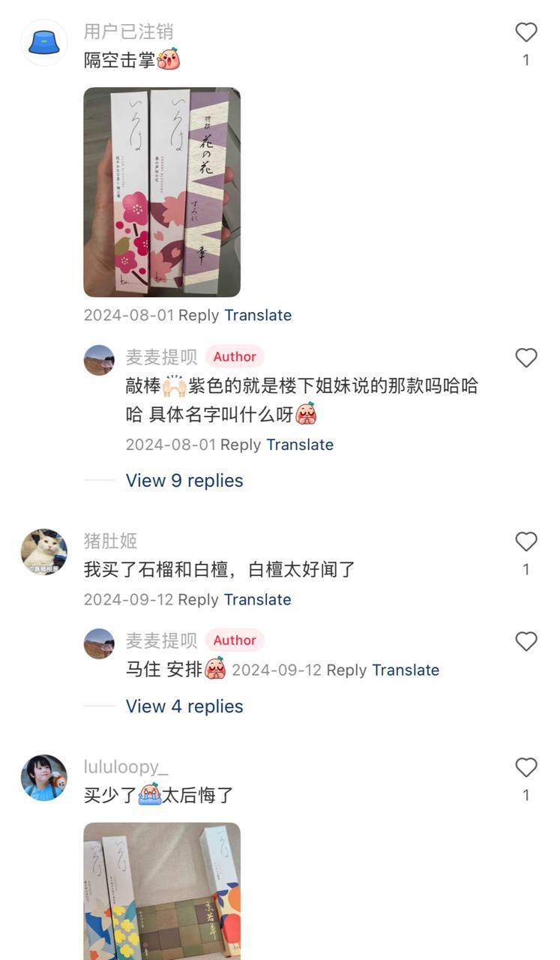The width and height of the screenshot is (560, 960).
Task: Reply to the author's 紫色 comment
Action: [241, 445]
